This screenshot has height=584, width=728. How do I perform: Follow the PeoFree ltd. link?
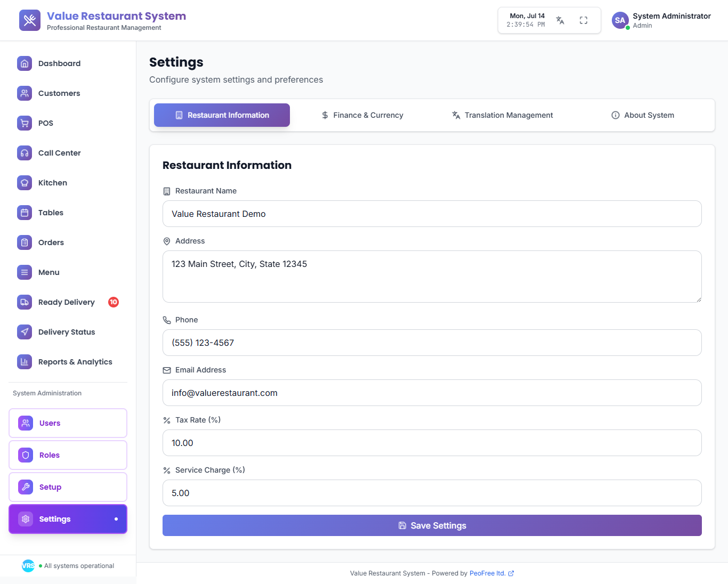coord(488,573)
